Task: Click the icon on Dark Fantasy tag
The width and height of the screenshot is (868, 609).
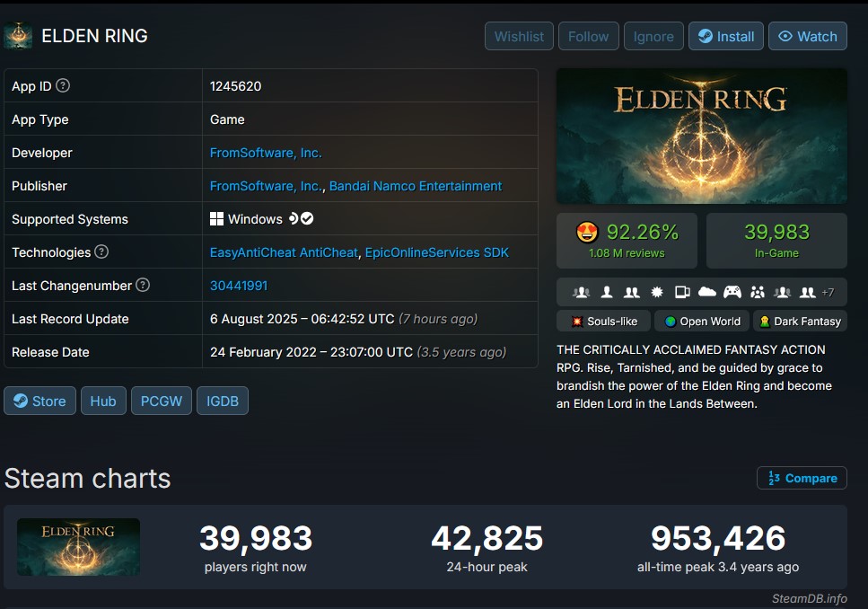Action: pyautogui.click(x=765, y=322)
